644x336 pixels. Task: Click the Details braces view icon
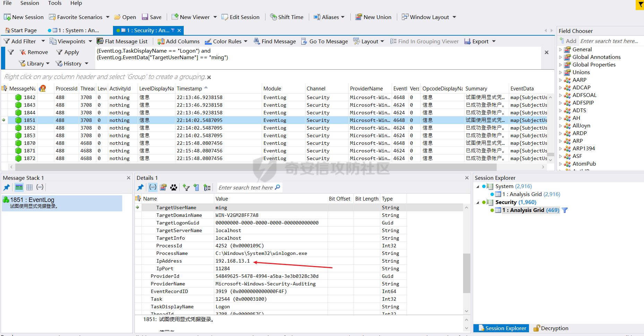[153, 187]
